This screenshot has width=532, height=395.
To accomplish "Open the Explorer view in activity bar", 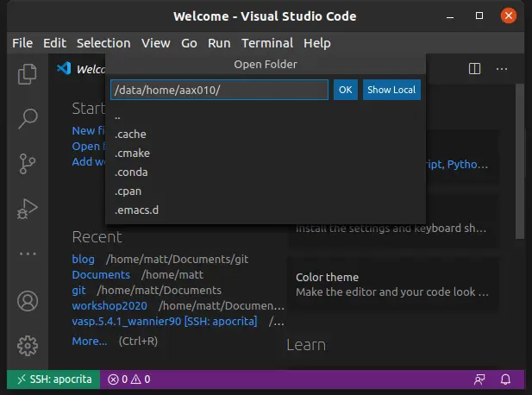I will 27,73.
